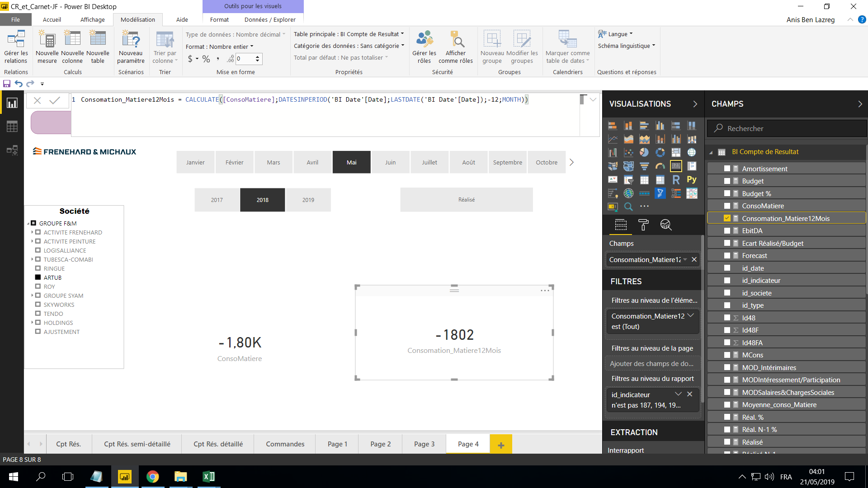Select the card (123) visualization
This screenshot has height=488, width=868.
click(x=676, y=166)
